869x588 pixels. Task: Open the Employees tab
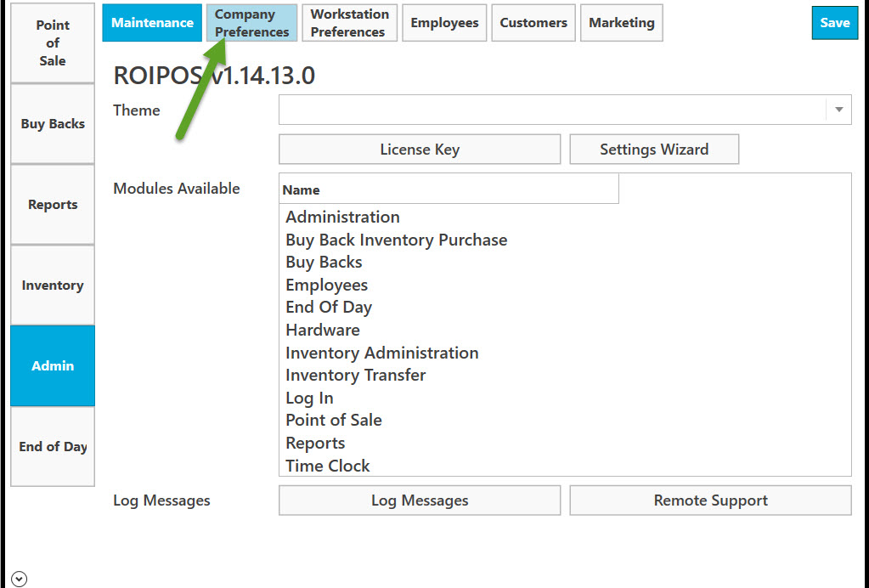[444, 23]
